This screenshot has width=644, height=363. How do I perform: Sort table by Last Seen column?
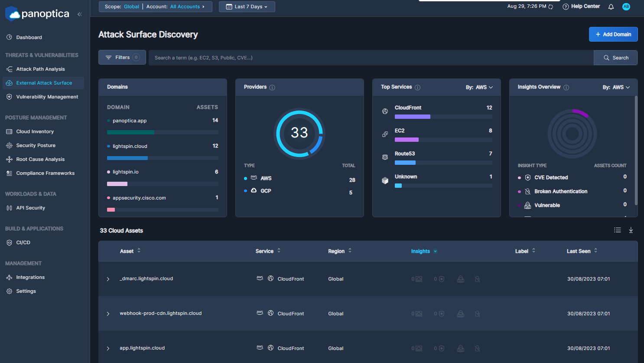tap(582, 251)
